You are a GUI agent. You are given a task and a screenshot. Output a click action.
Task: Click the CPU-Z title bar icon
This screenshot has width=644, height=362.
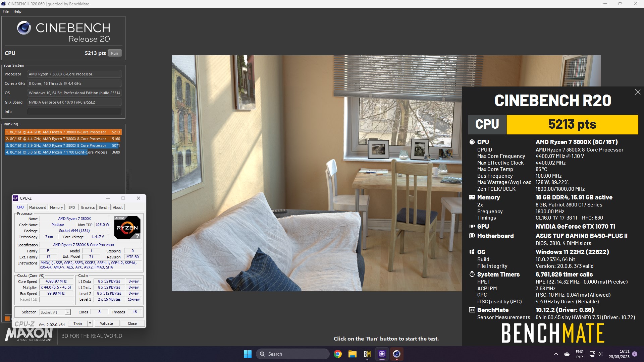[15, 198]
